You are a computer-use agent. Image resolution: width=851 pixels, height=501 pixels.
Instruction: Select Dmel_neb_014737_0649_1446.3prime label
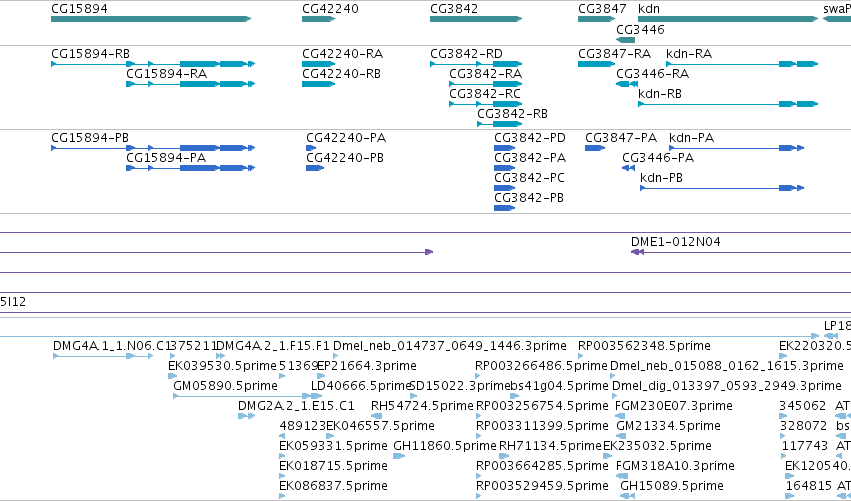pos(450,346)
